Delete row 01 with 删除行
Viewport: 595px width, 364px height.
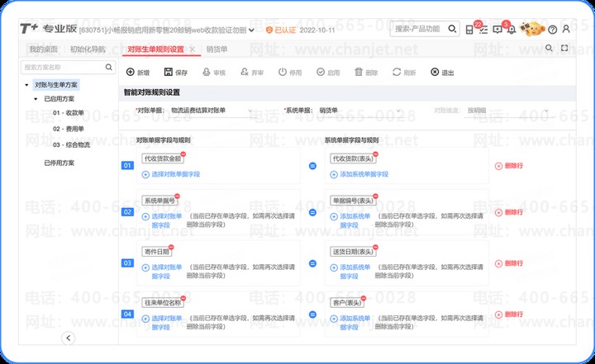coord(509,166)
